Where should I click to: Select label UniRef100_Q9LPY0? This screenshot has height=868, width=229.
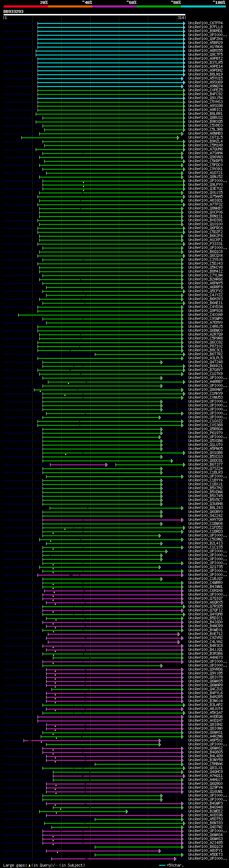coord(205,184)
